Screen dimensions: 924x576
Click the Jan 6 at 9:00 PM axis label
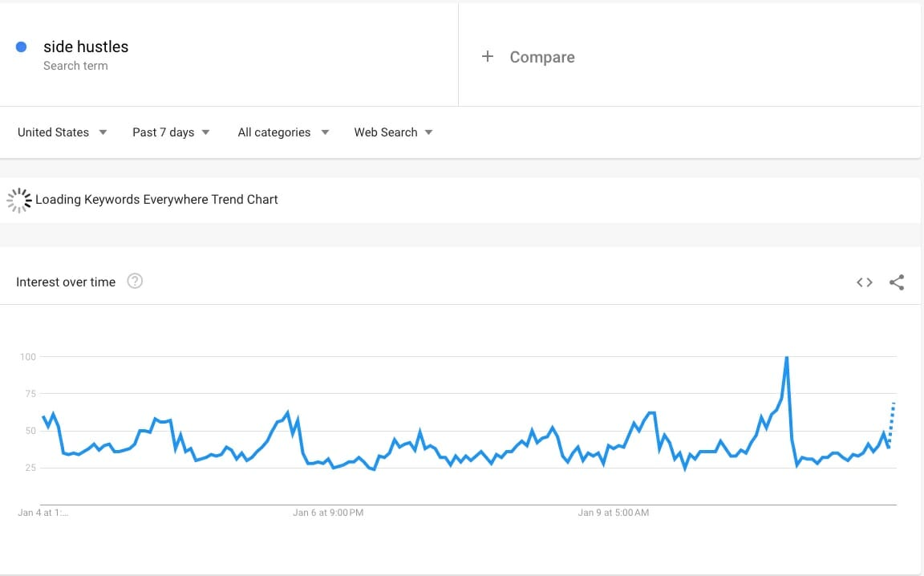click(x=328, y=513)
